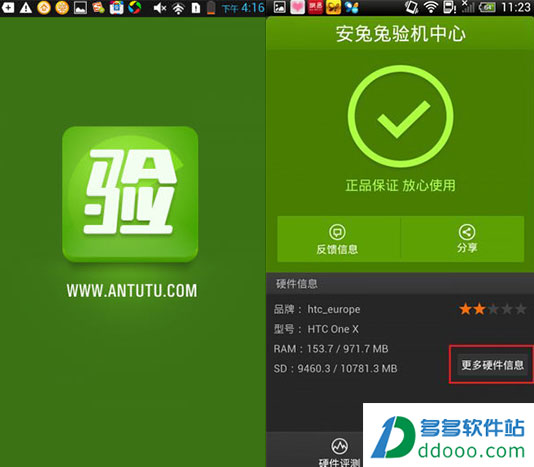The image size is (534, 467).
Task: Tap the Wi-Fi icon in right status bar
Action: (x=431, y=7)
